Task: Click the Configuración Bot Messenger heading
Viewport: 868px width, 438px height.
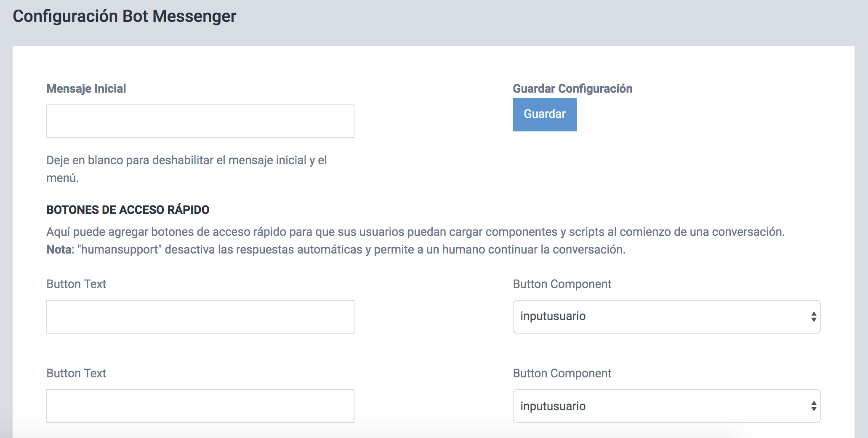Action: pos(125,16)
